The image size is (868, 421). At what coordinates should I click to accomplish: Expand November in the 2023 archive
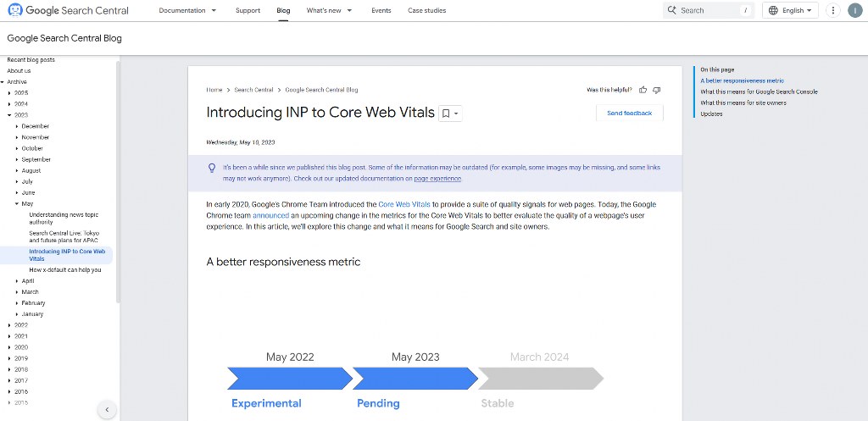17,137
